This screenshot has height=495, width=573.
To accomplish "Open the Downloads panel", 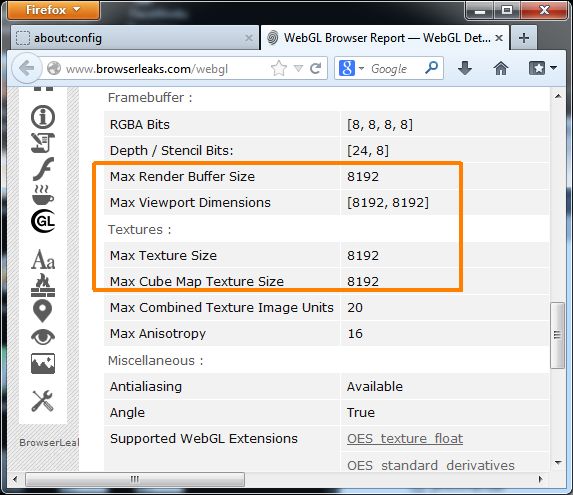I will (464, 68).
